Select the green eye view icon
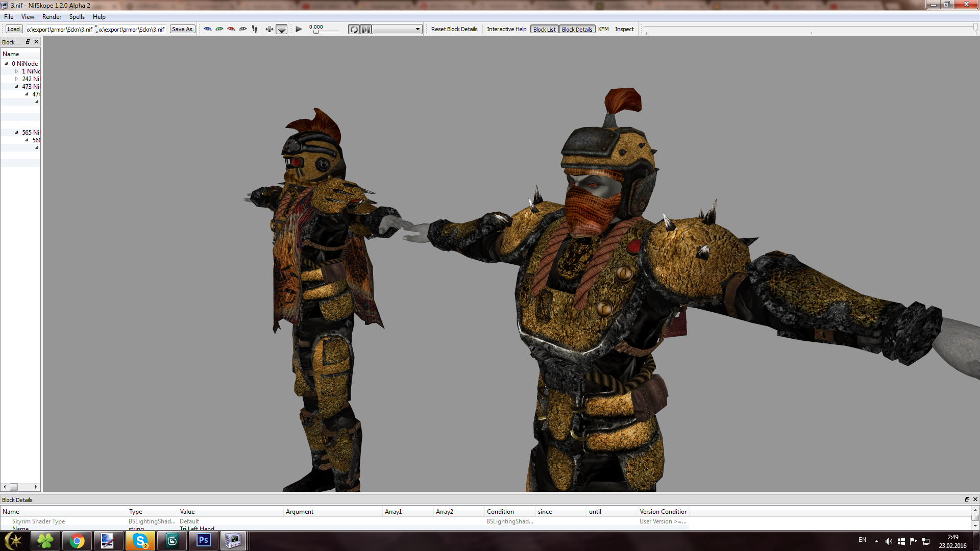Image resolution: width=980 pixels, height=551 pixels. (x=219, y=29)
